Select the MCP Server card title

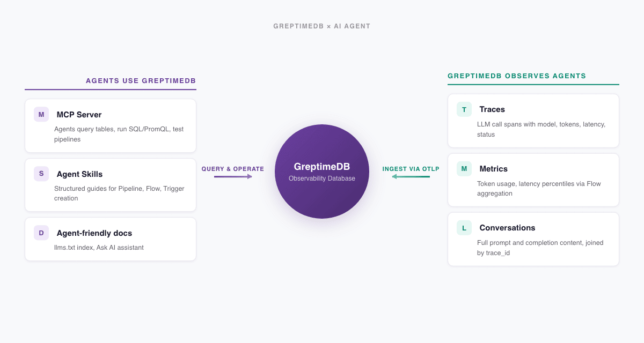pyautogui.click(x=79, y=115)
